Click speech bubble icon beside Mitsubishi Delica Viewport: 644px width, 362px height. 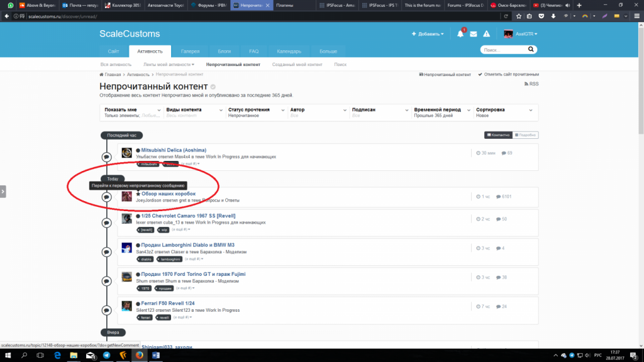pyautogui.click(x=107, y=156)
